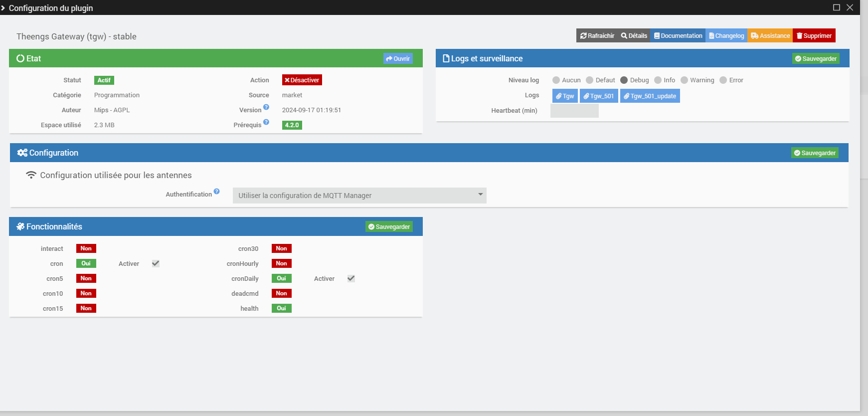Click the red Désactiver button

(302, 80)
